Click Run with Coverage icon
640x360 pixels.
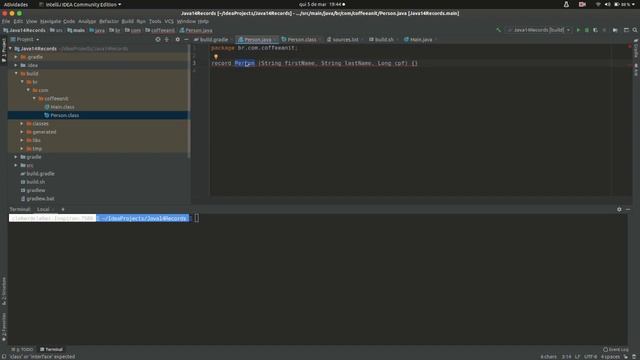595,30
